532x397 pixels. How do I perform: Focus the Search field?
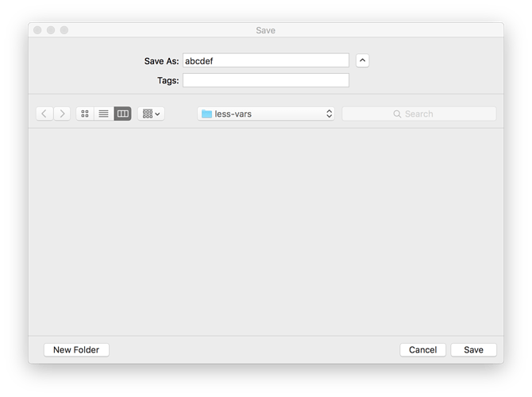[429, 114]
